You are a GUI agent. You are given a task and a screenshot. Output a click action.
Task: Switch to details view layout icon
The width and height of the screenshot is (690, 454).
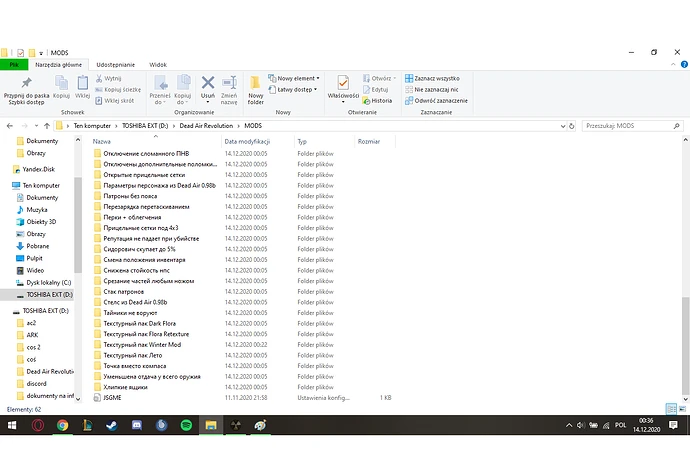[672, 409]
